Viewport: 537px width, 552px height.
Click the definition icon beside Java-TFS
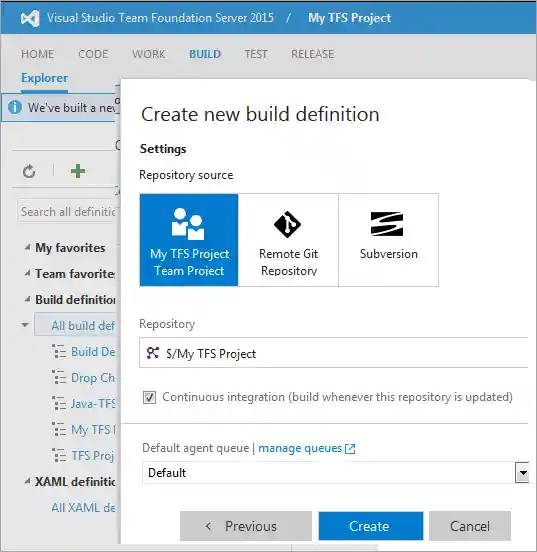(x=59, y=403)
